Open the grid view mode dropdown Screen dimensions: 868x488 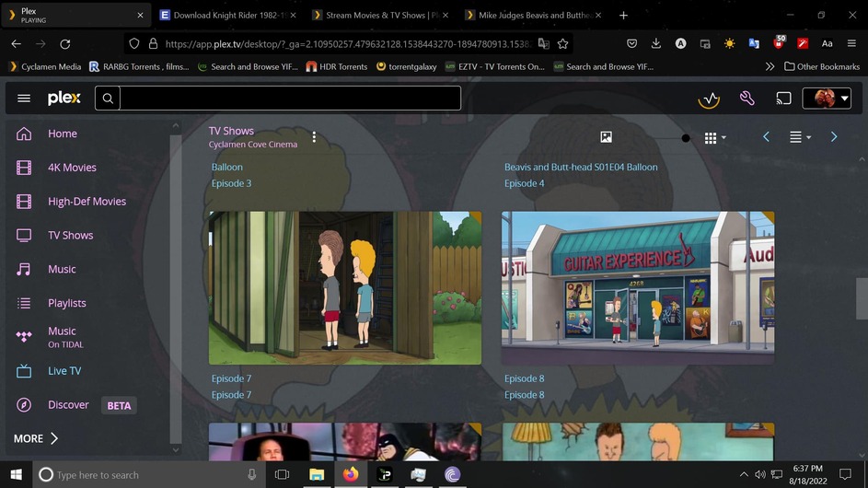[714, 137]
